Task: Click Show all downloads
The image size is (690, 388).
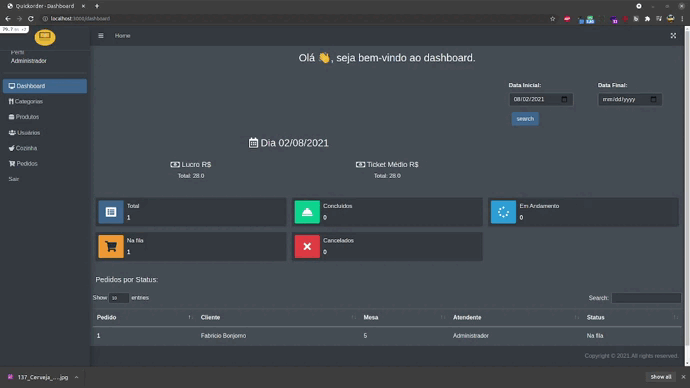Action: point(661,377)
